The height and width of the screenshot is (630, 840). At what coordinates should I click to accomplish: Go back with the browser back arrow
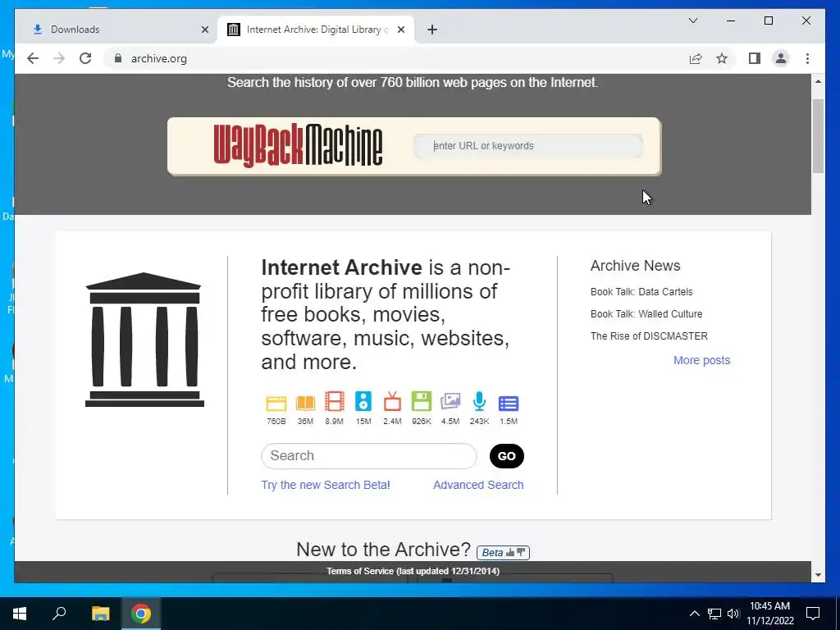(33, 58)
